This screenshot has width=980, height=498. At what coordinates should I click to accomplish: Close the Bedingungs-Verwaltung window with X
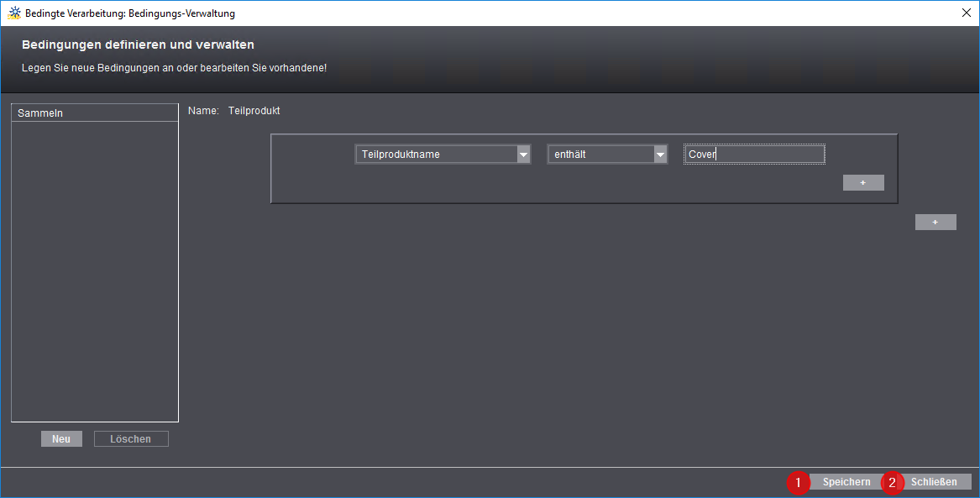[966, 13]
